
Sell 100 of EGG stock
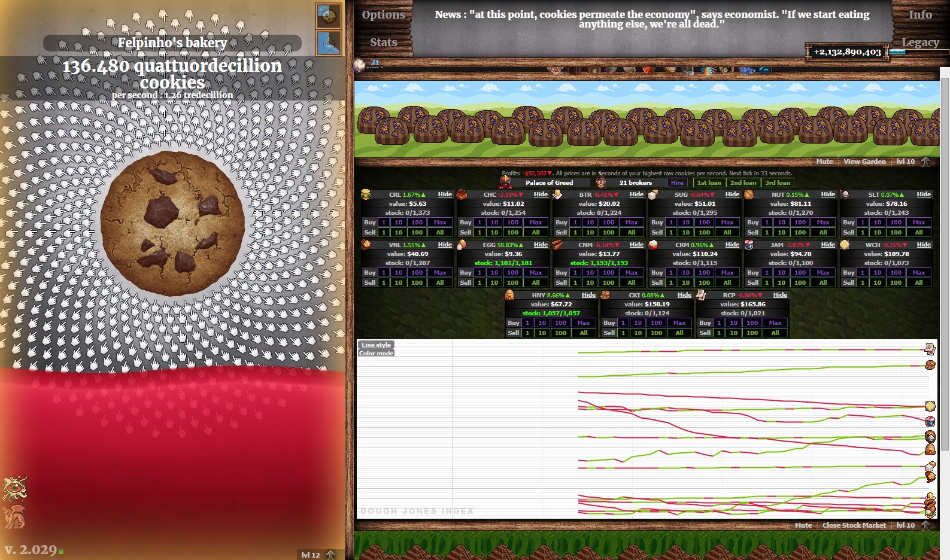coord(513,282)
